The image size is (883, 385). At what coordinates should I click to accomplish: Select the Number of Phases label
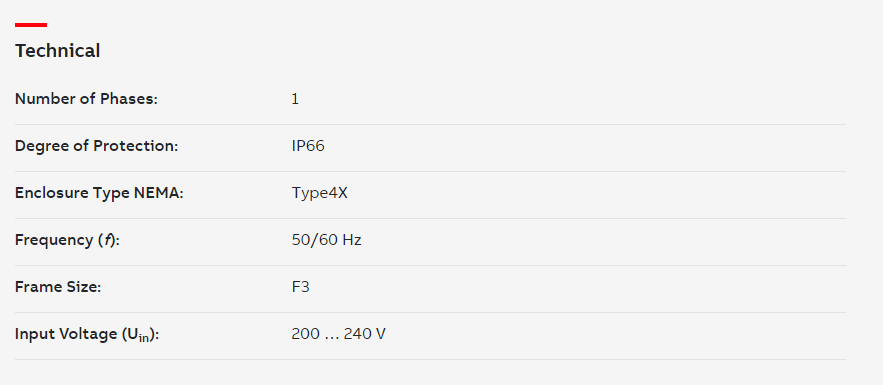point(86,99)
